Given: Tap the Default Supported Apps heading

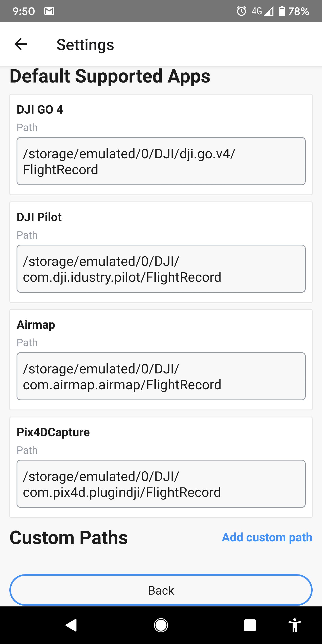Looking at the screenshot, I should click(110, 76).
